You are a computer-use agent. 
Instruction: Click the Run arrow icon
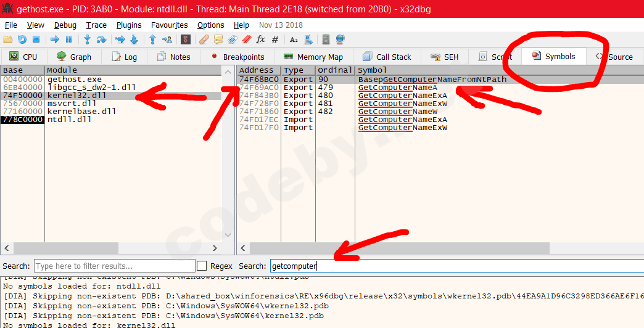[55, 39]
